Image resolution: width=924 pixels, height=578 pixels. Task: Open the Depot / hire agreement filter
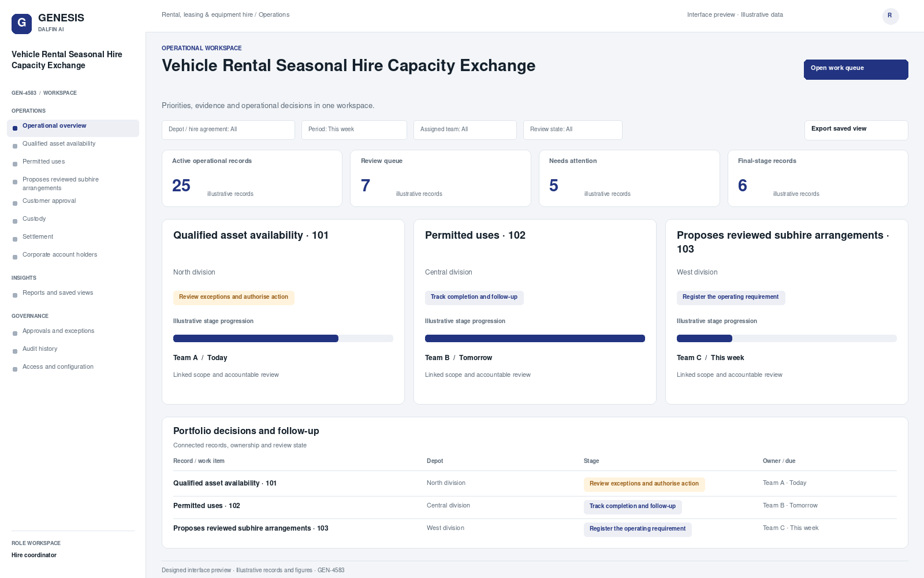click(x=228, y=129)
